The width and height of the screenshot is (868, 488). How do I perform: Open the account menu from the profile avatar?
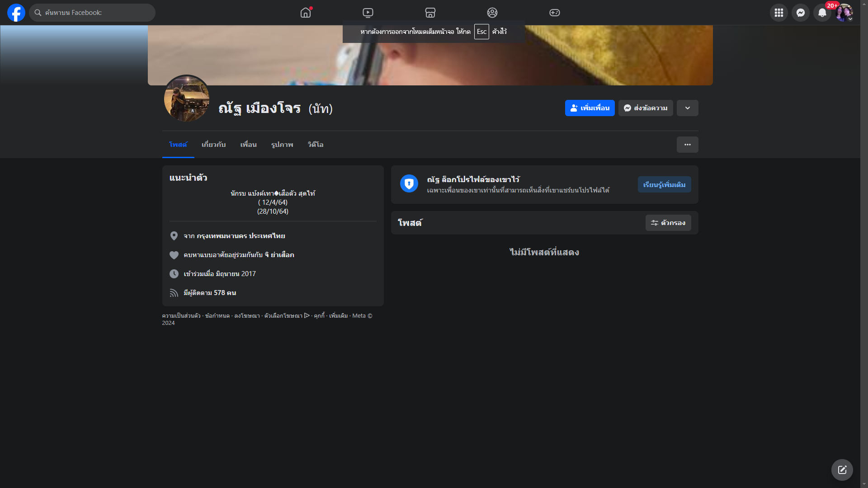844,13
